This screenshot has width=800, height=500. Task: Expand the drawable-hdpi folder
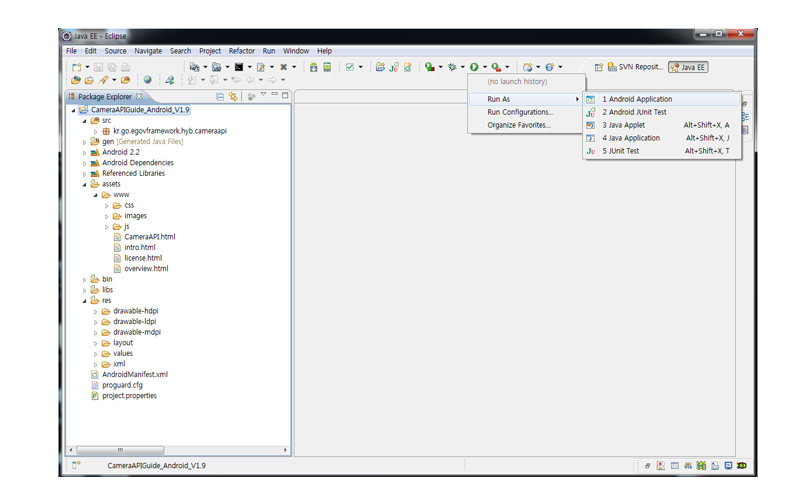96,311
